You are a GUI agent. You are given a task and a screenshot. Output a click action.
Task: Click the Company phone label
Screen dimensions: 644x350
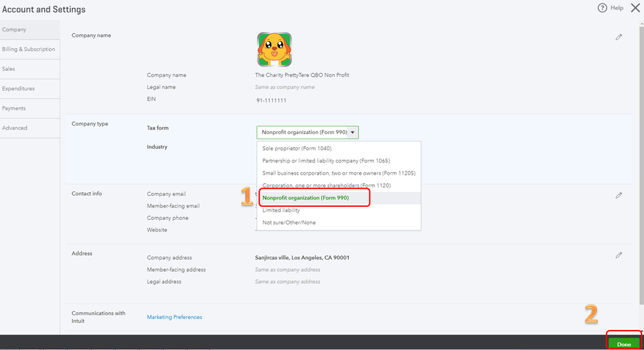pyautogui.click(x=168, y=218)
